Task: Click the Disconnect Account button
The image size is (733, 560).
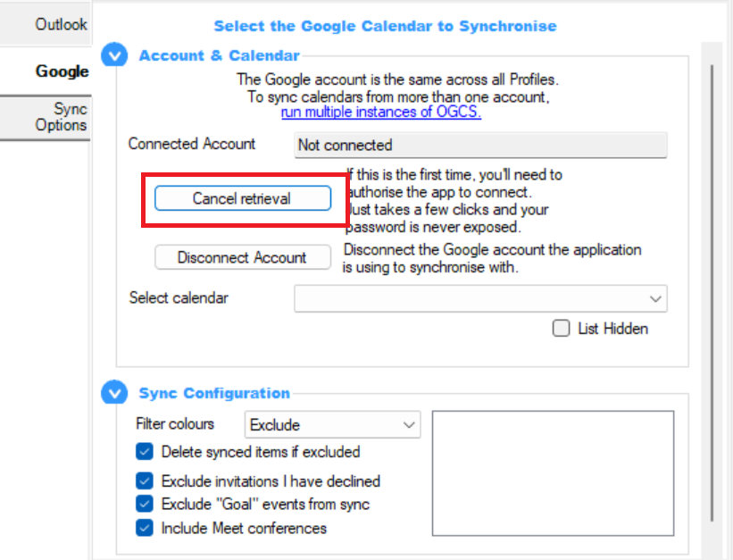Action: click(243, 257)
